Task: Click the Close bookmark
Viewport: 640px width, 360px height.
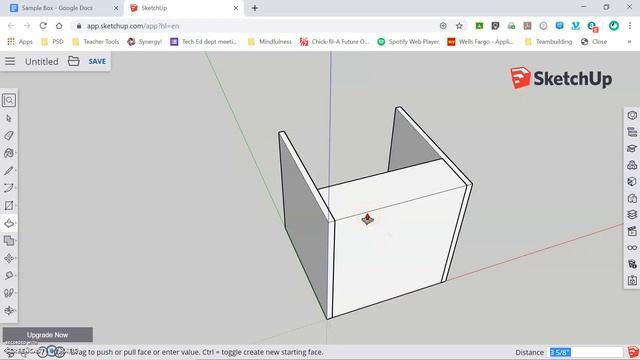Action: coord(594,42)
